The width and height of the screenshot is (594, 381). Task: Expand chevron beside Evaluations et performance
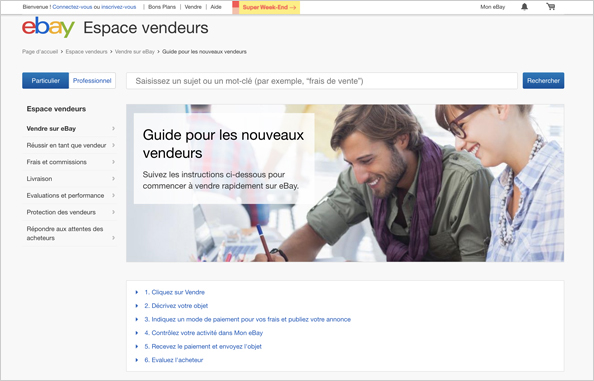click(x=113, y=195)
